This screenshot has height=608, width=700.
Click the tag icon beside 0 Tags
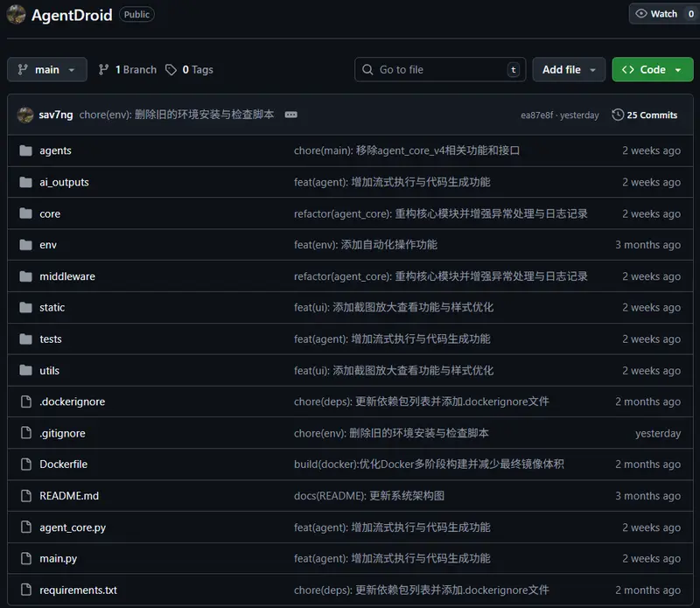click(x=171, y=70)
